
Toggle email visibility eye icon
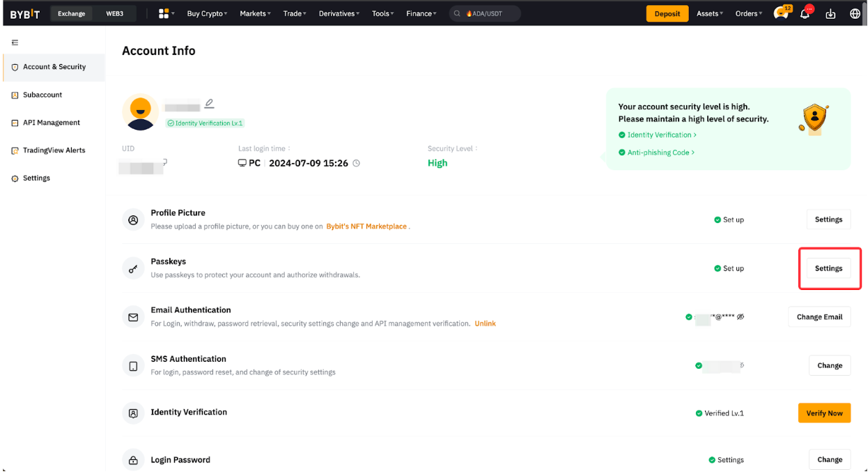(741, 316)
